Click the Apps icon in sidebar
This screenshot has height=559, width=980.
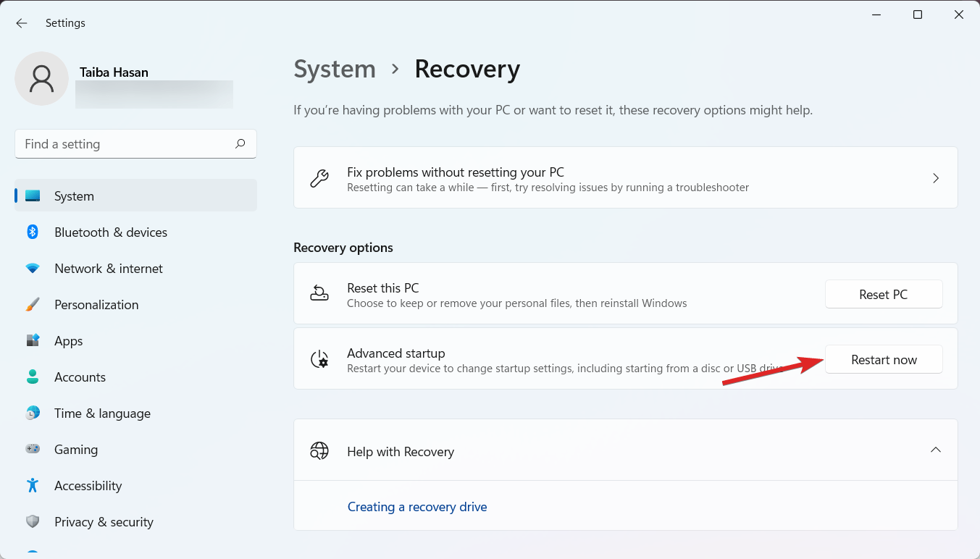33,340
